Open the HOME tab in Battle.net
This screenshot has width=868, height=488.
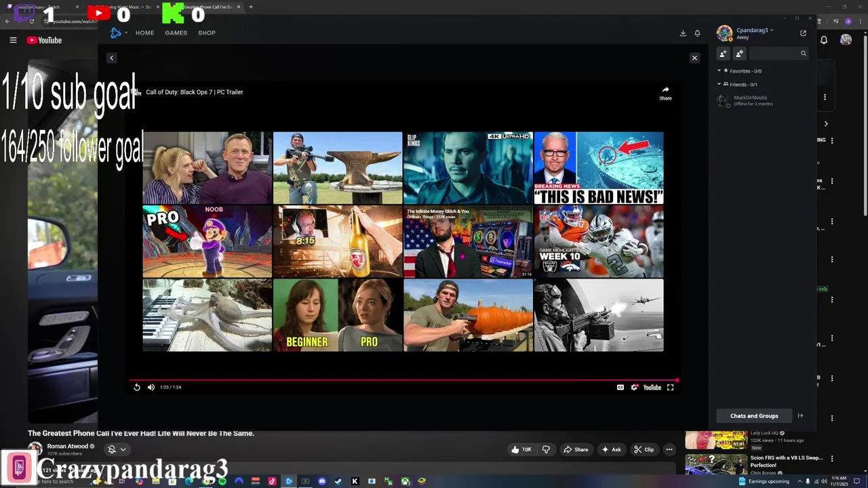(x=144, y=33)
